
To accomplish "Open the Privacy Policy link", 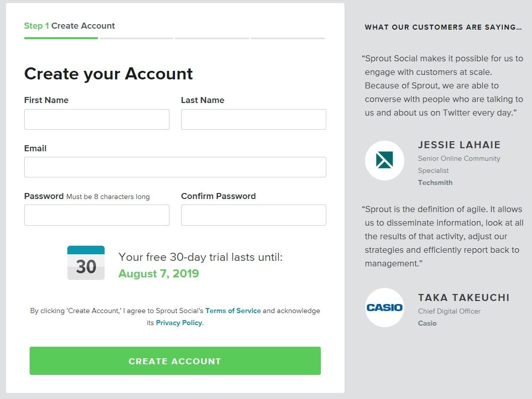I will tap(179, 323).
